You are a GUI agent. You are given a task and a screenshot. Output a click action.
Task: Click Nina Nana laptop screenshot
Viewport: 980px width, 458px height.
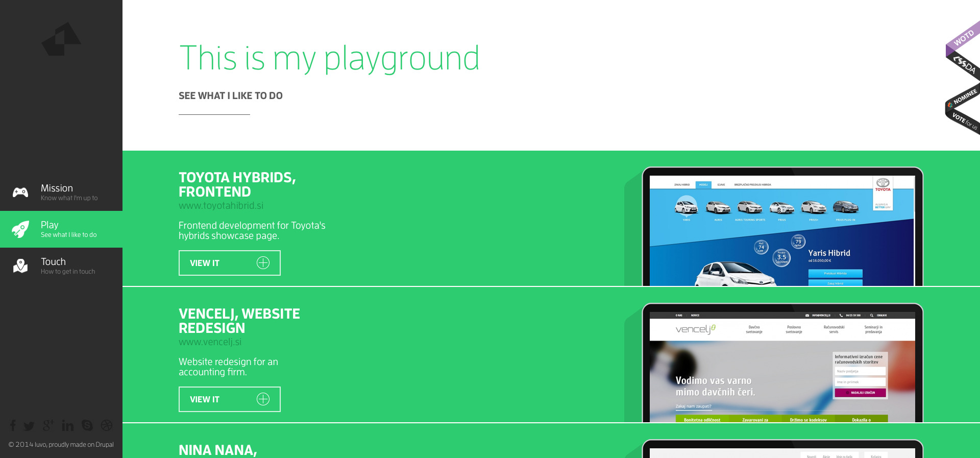click(782, 449)
